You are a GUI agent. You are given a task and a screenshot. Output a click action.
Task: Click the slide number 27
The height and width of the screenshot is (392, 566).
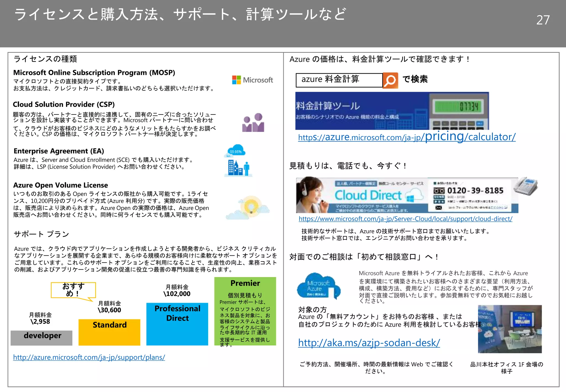(x=543, y=20)
